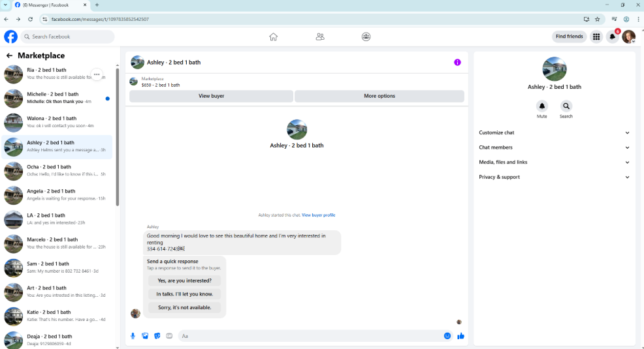Click the chat list scrollbar
Viewport: 644px width, 349px height.
pyautogui.click(x=118, y=136)
